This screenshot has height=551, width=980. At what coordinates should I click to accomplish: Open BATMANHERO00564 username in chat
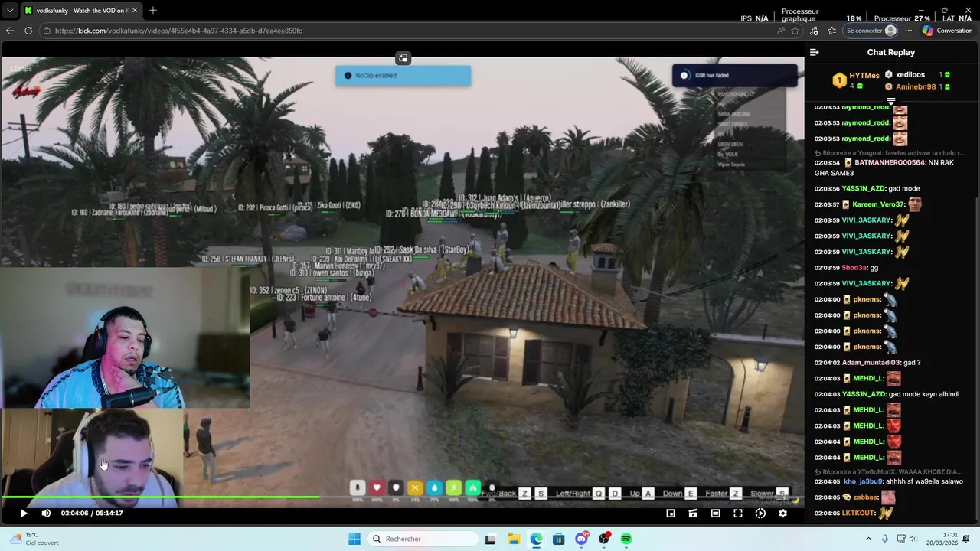[890, 162]
